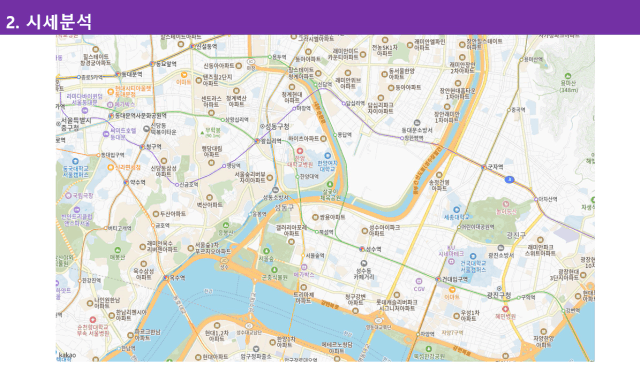Click the 성수동 카페거리 marker
640x367 pixels.
[x=364, y=264]
